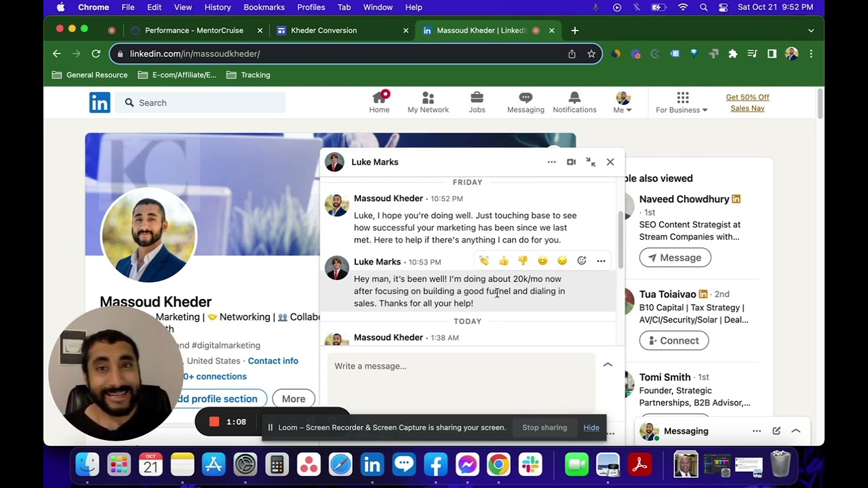Open Tomi Smith's profile

point(665,378)
